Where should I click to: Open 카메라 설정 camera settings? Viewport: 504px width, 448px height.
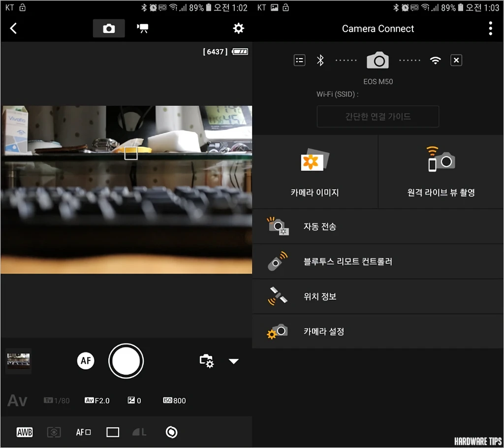pyautogui.click(x=378, y=331)
